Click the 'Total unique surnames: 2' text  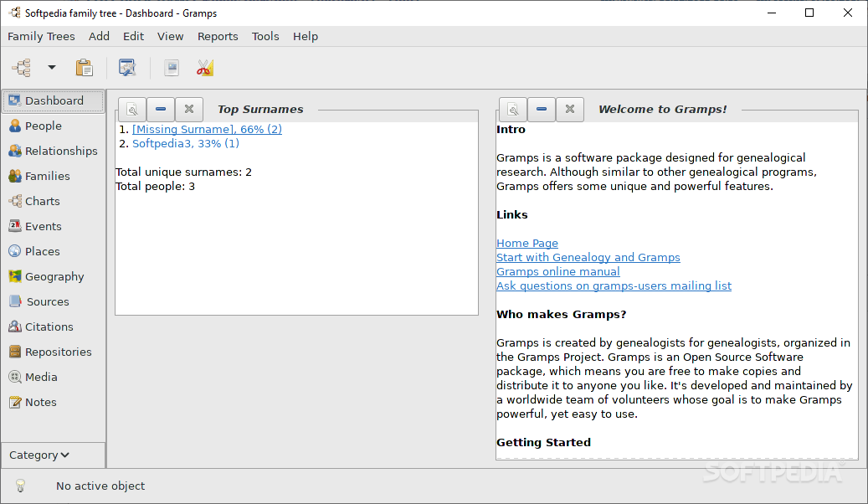coord(183,172)
